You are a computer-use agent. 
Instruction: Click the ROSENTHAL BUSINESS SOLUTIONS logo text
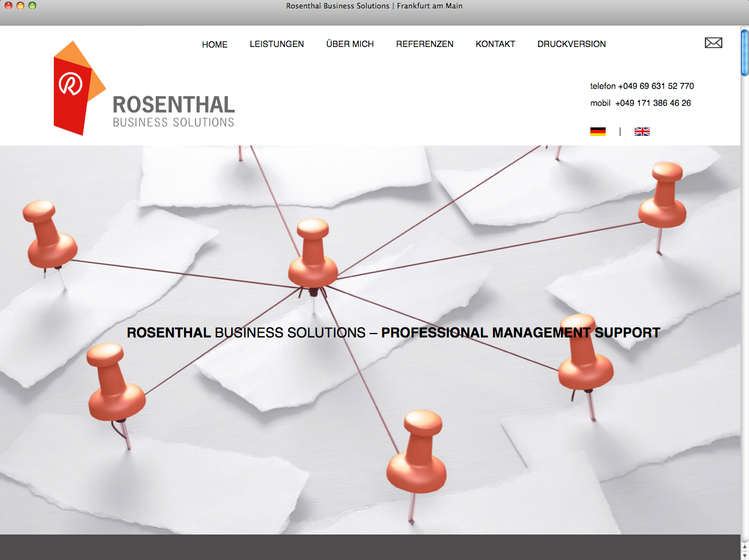pyautogui.click(x=173, y=111)
